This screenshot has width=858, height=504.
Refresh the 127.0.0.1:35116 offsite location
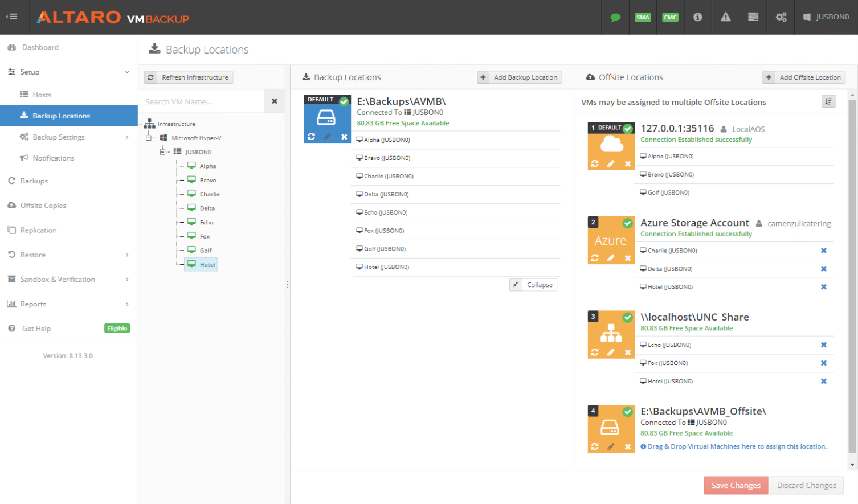coord(595,163)
